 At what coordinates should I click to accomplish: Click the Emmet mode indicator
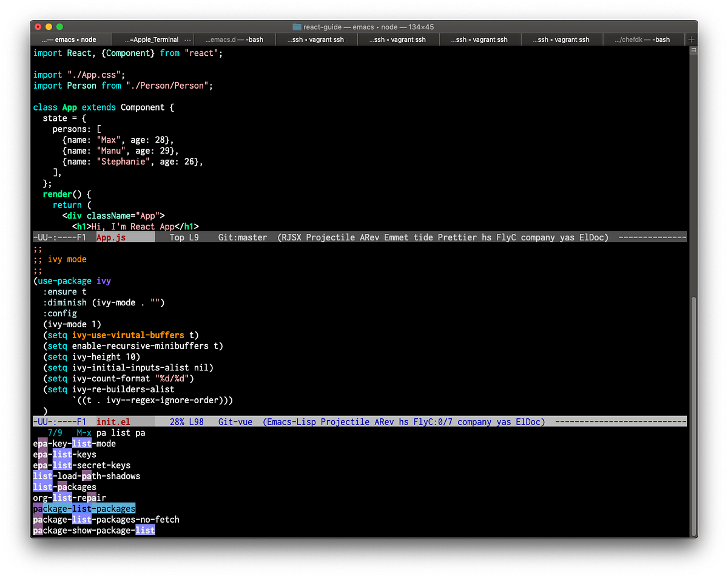pyautogui.click(x=396, y=237)
